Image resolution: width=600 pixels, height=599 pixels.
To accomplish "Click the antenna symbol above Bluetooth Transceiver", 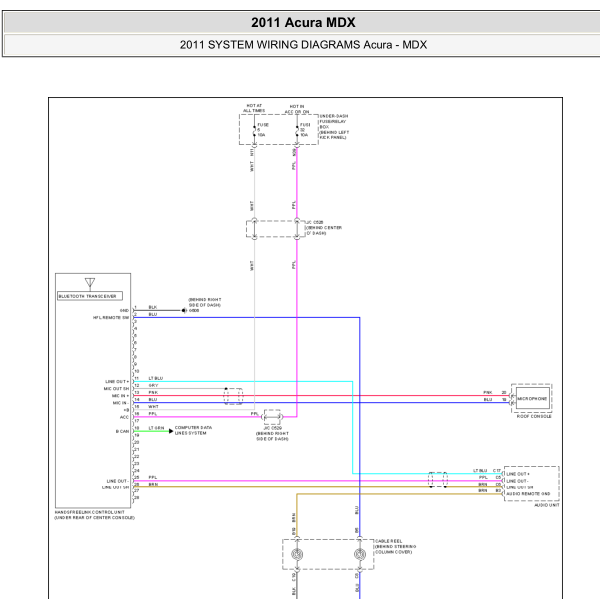I will coord(90,284).
